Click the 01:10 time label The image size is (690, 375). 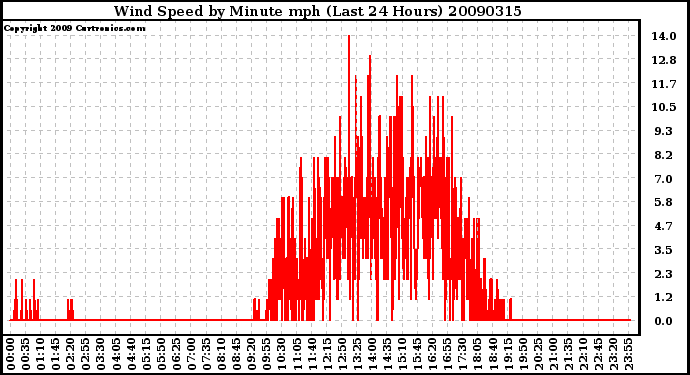40,354
